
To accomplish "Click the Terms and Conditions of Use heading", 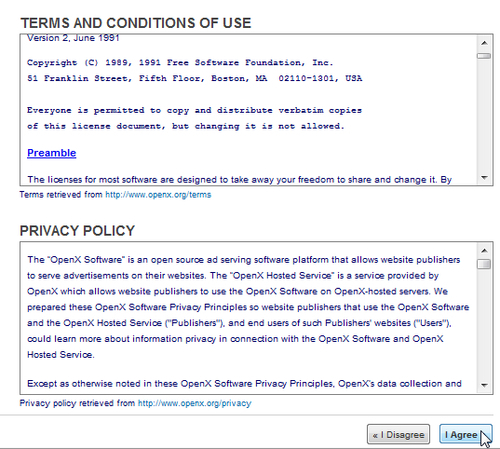I will click(136, 23).
